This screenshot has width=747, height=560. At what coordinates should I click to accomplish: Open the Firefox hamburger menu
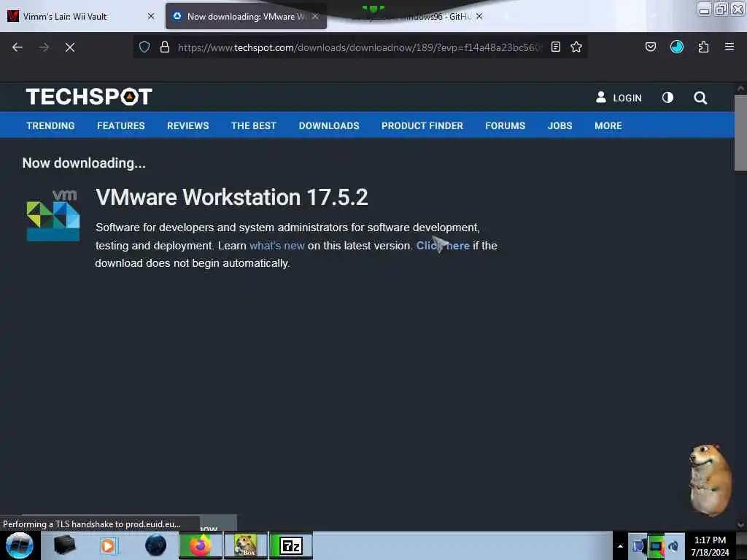pyautogui.click(x=729, y=47)
